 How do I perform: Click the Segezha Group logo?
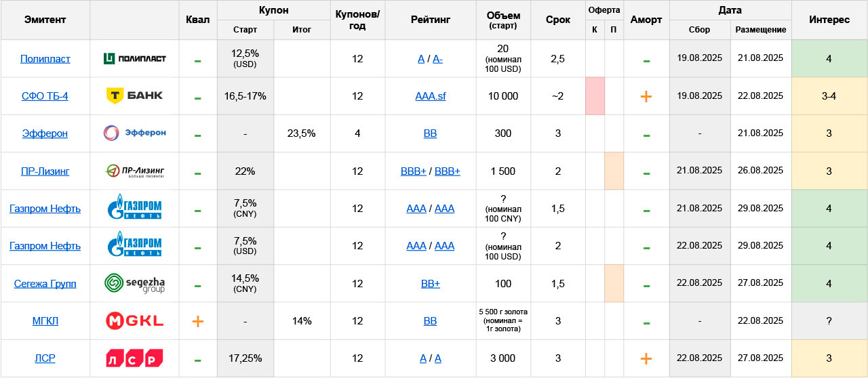coord(134,283)
